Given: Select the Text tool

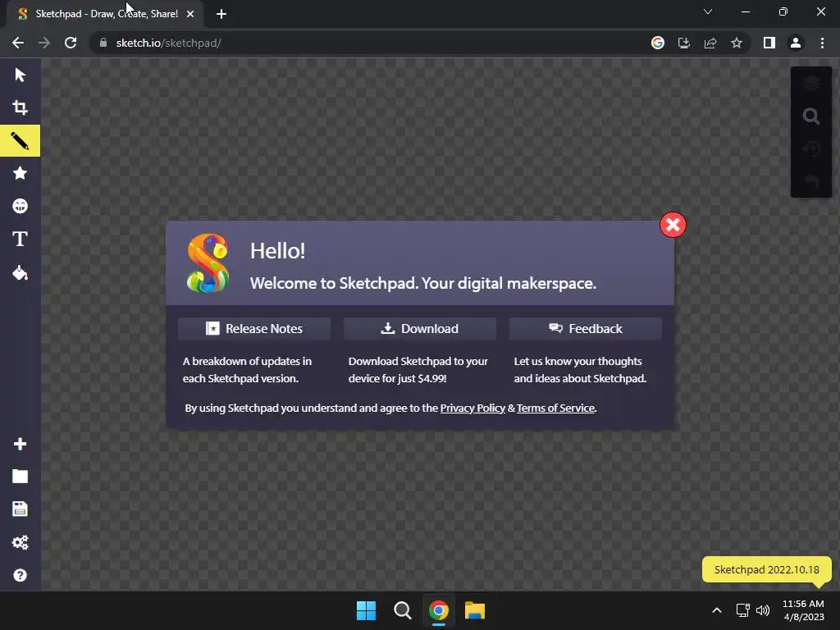Looking at the screenshot, I should coord(20,239).
